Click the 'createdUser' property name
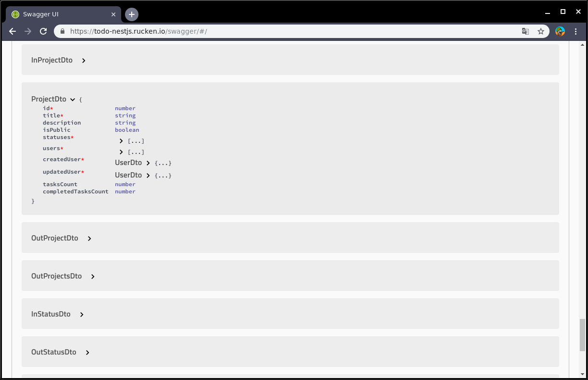588x380 pixels. pos(62,159)
